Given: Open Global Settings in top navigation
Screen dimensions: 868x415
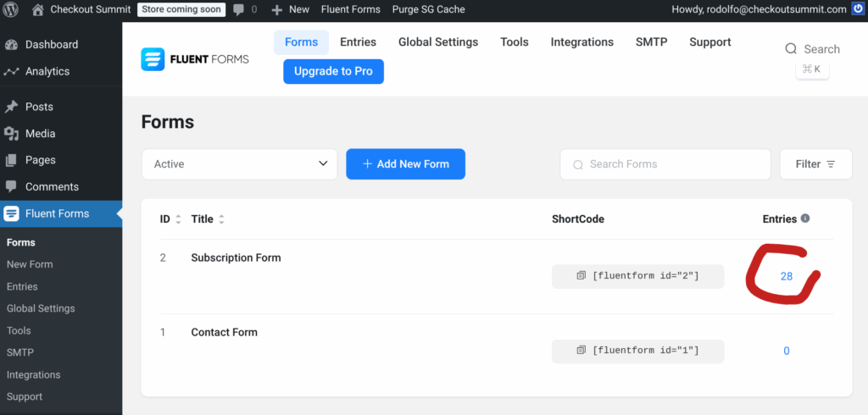Looking at the screenshot, I should point(437,42).
